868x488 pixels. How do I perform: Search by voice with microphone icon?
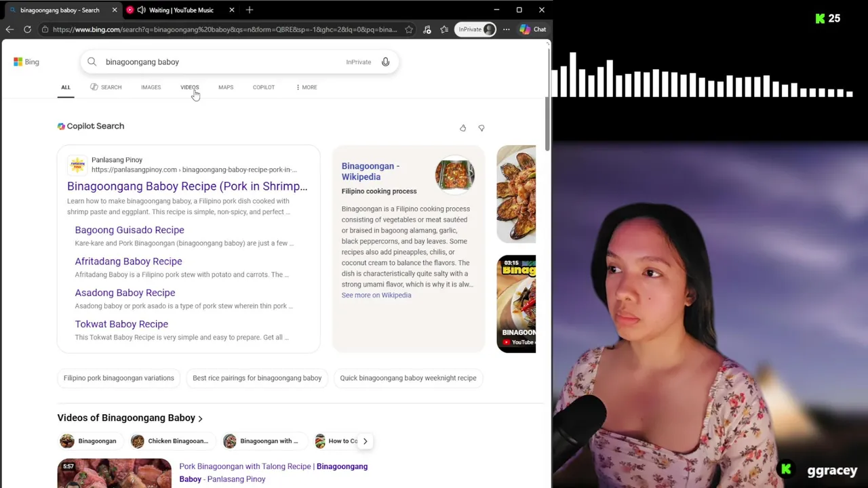pos(385,62)
